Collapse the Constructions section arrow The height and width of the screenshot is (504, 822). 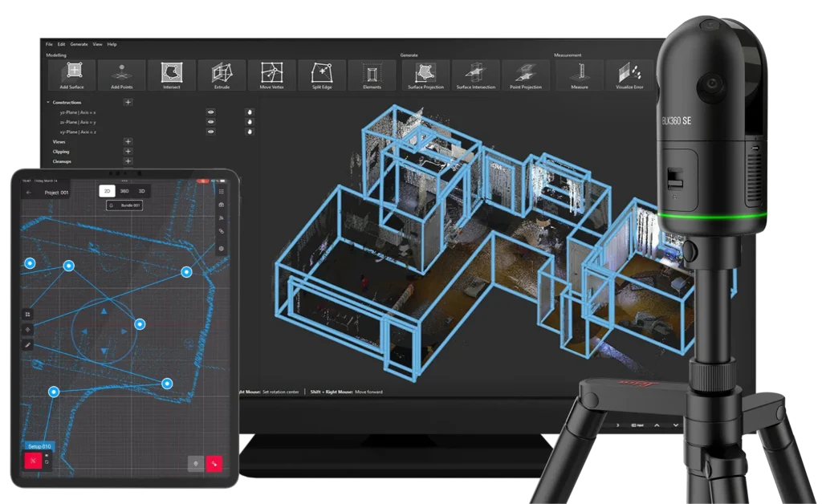click(48, 103)
